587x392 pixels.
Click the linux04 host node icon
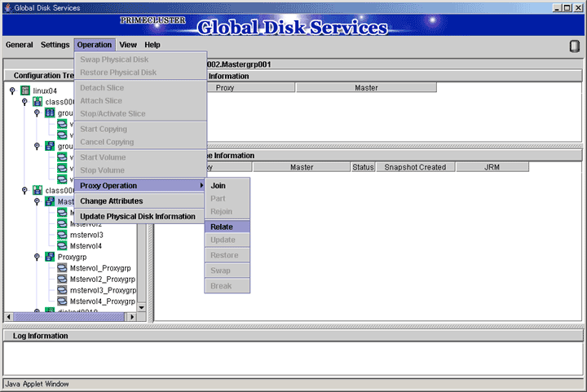point(25,90)
